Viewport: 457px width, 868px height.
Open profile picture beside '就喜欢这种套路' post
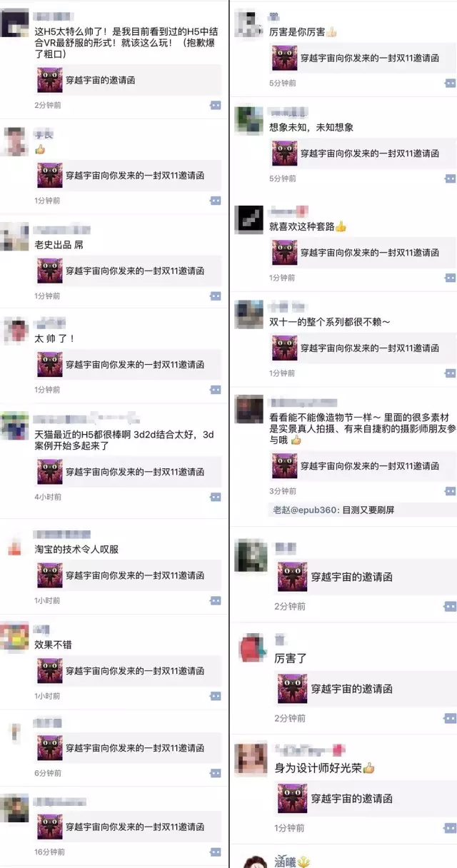(x=250, y=219)
